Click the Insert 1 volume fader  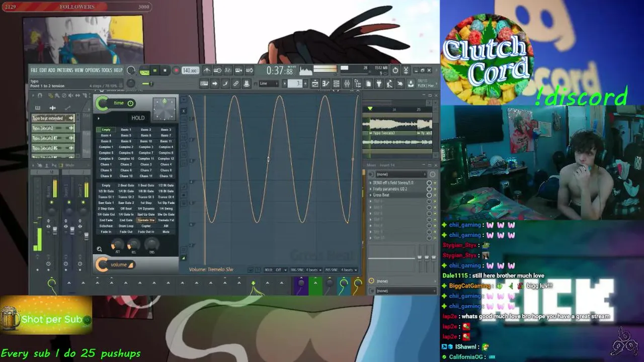tap(72, 230)
